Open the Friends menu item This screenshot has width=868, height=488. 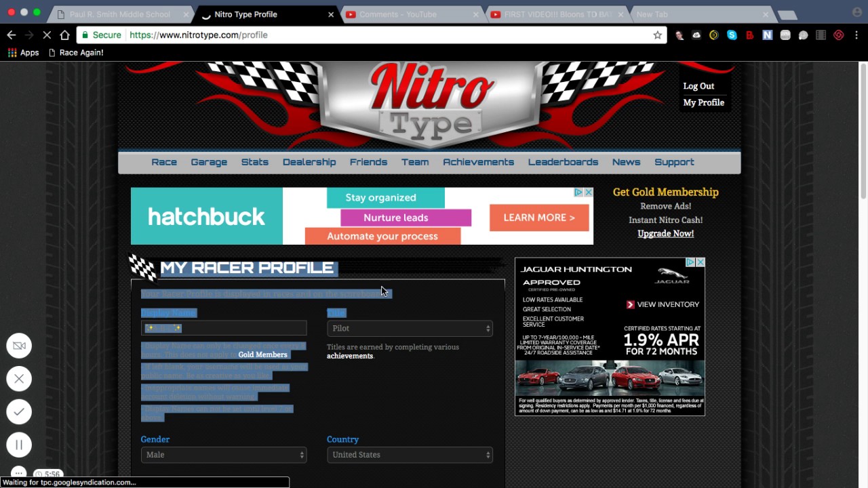[368, 162]
